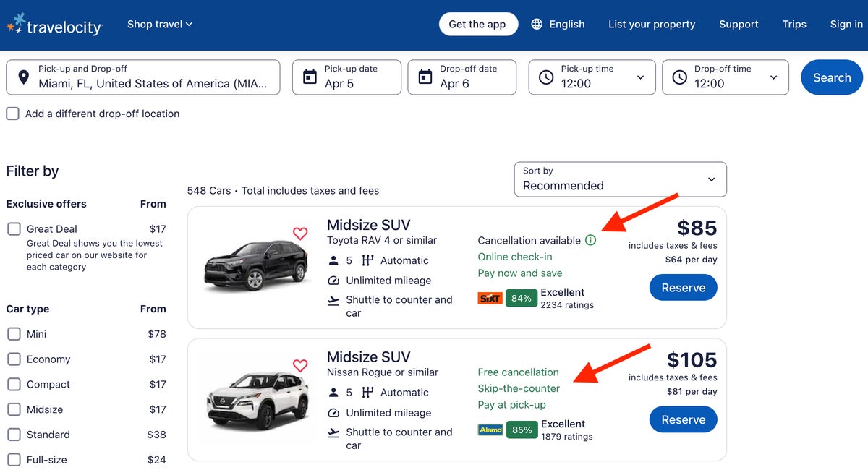Viewport: 868px width, 470px height.
Task: Reserve the Nissan Rogue Midsize SUV
Action: (683, 419)
